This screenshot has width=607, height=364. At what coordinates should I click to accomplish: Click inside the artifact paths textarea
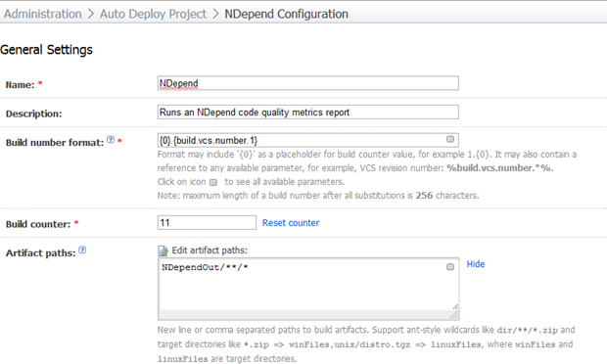point(308,289)
